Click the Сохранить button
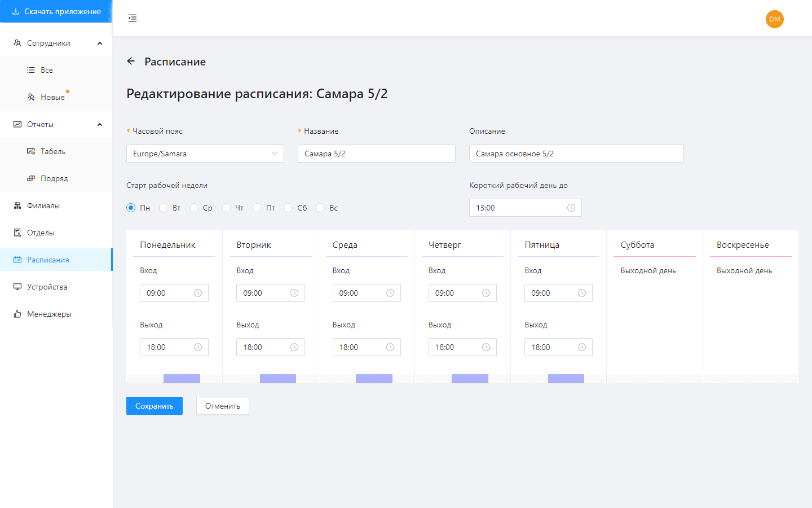The width and height of the screenshot is (812, 508). [155, 406]
